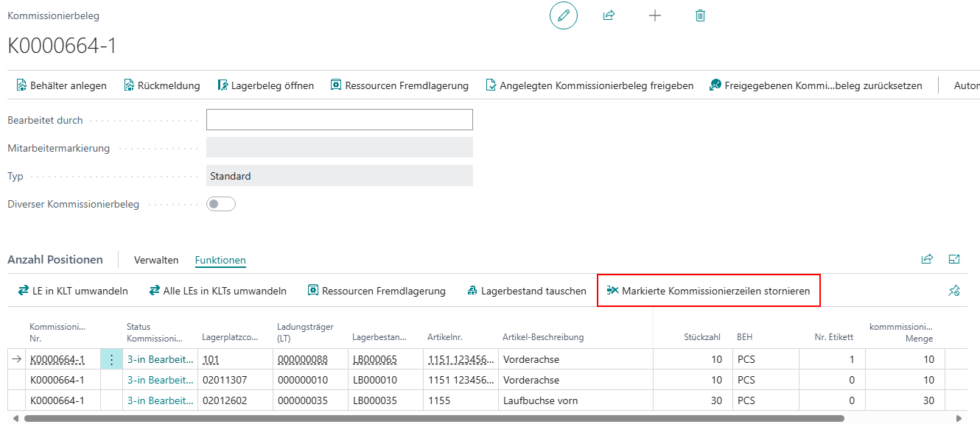Select the Funktionen tab

tap(220, 260)
